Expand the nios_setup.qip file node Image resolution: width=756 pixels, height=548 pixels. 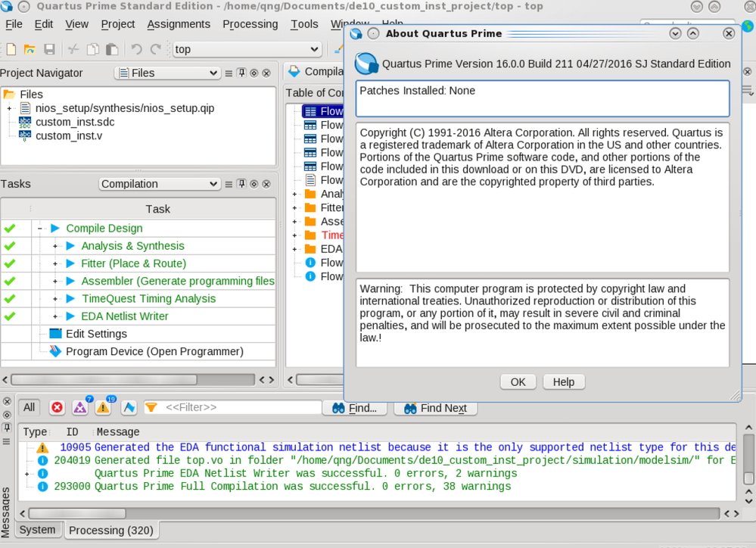coord(9,108)
